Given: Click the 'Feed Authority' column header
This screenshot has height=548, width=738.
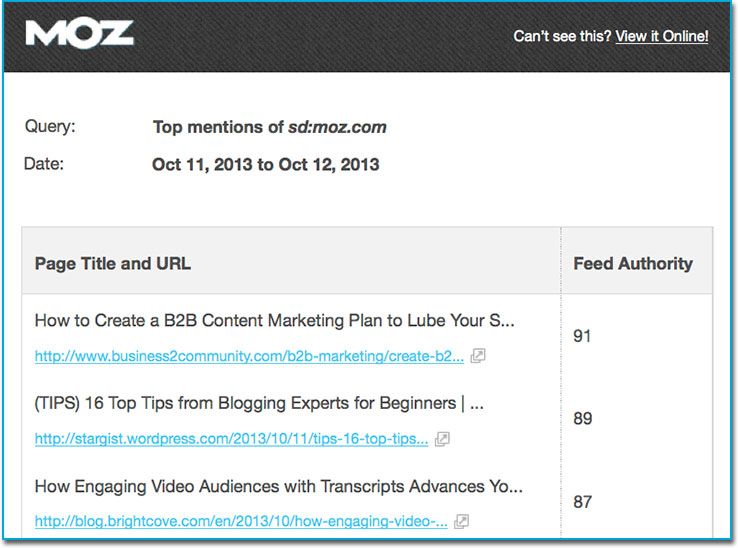Looking at the screenshot, I should tap(633, 264).
